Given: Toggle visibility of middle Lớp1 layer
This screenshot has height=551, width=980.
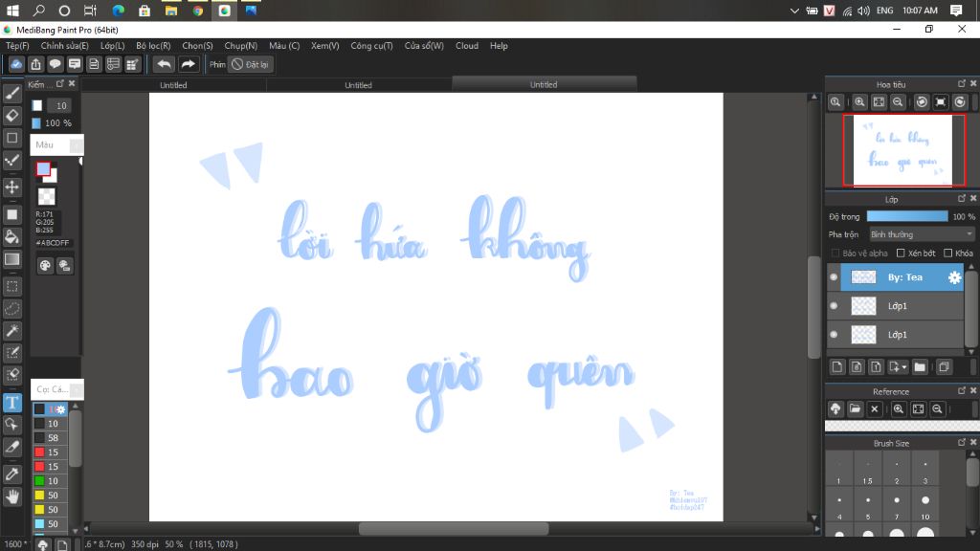Looking at the screenshot, I should 834,306.
